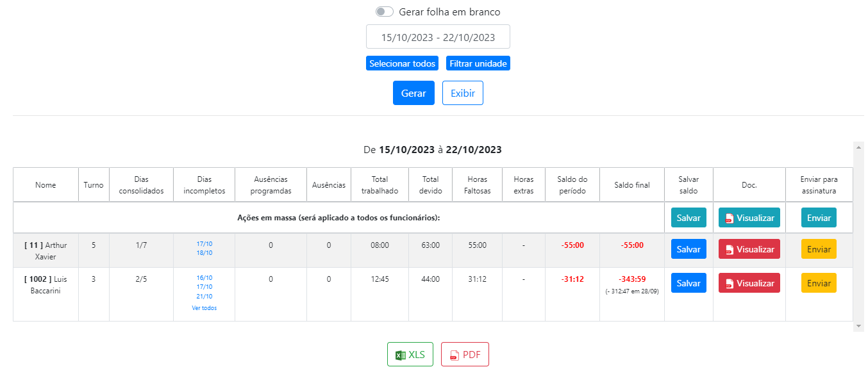868x376 pixels.
Task: Click the Filtrar unidade button
Action: point(478,63)
